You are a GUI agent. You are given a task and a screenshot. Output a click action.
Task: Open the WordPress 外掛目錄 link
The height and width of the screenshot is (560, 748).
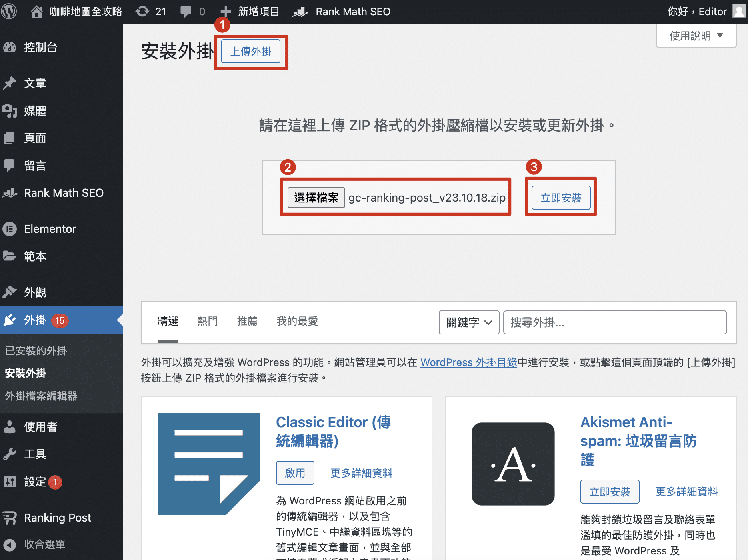click(x=468, y=362)
